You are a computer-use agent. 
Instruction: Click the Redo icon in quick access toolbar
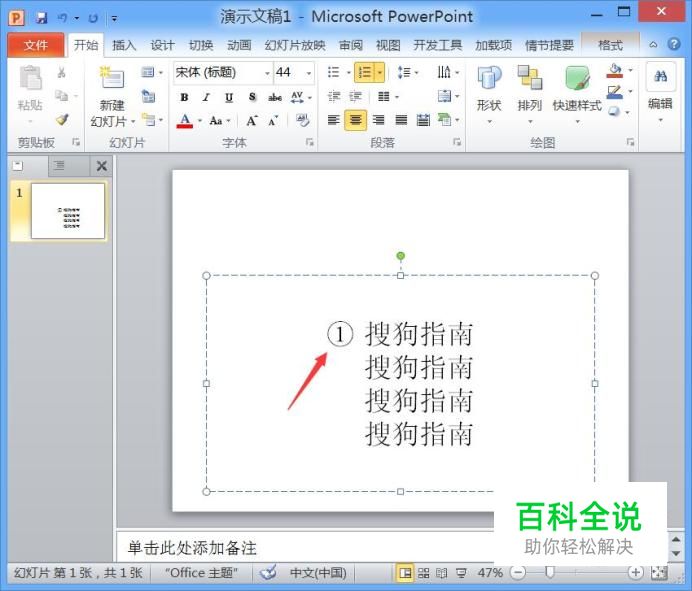(93, 18)
